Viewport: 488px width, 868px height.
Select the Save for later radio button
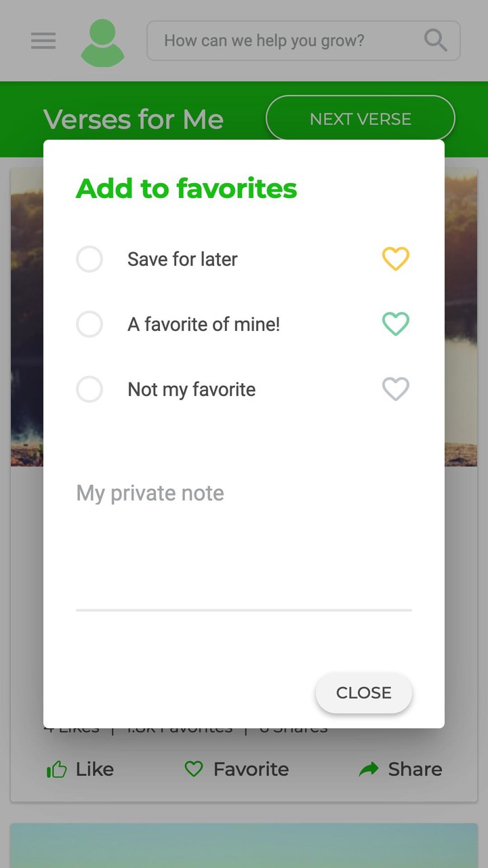(x=89, y=259)
